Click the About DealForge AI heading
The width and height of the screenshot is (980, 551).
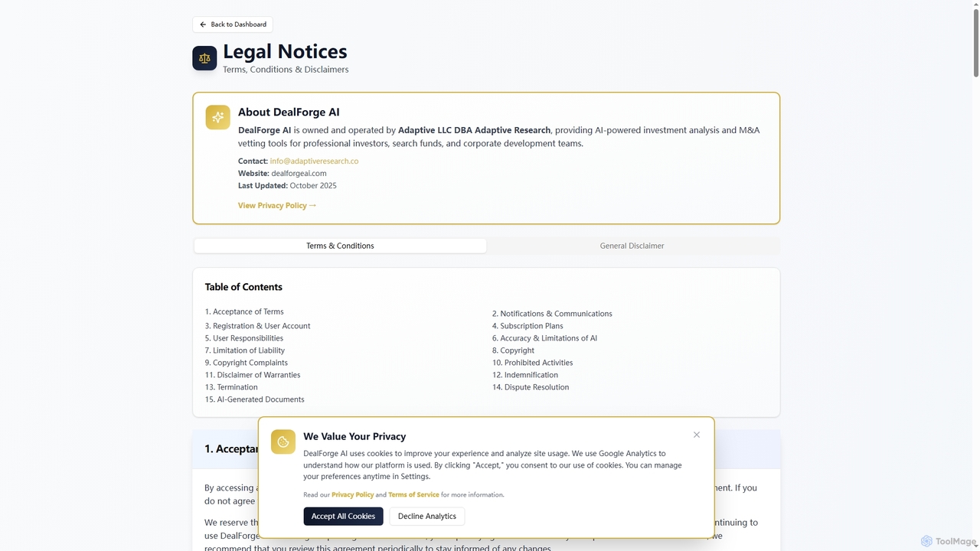tap(289, 112)
